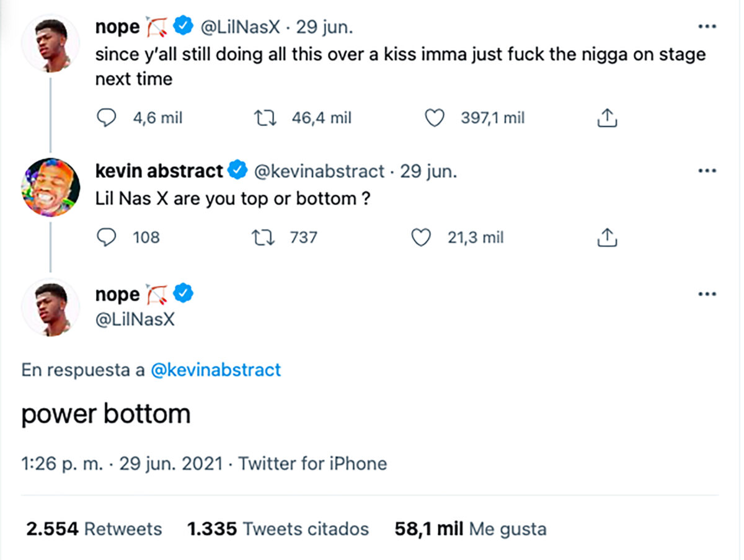The image size is (744, 560).
Task: Click the verified badge beside nope's bottom tweet
Action: pos(182,294)
